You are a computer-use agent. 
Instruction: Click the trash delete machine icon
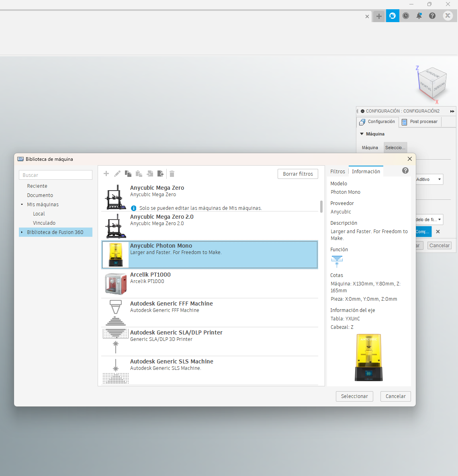(x=172, y=174)
